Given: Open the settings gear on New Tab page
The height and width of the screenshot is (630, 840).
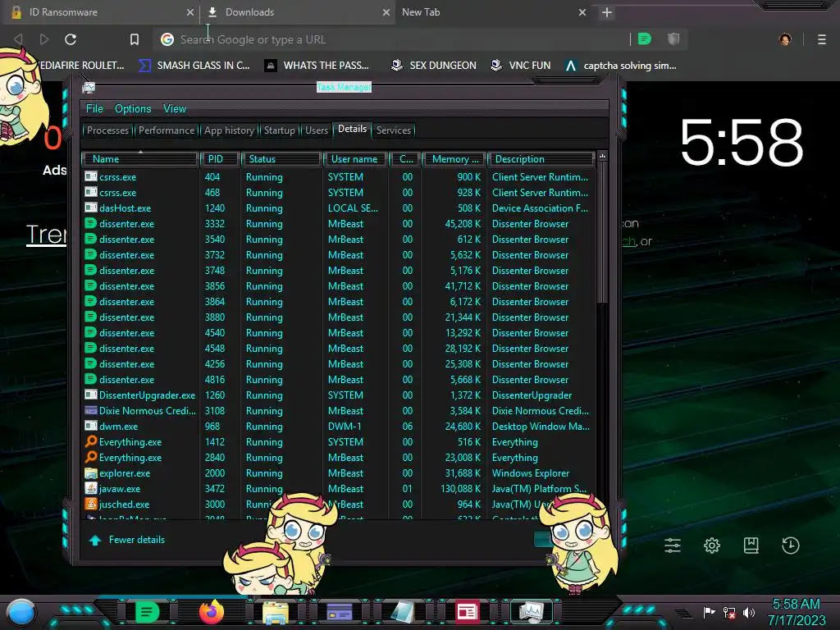Looking at the screenshot, I should coord(712,546).
